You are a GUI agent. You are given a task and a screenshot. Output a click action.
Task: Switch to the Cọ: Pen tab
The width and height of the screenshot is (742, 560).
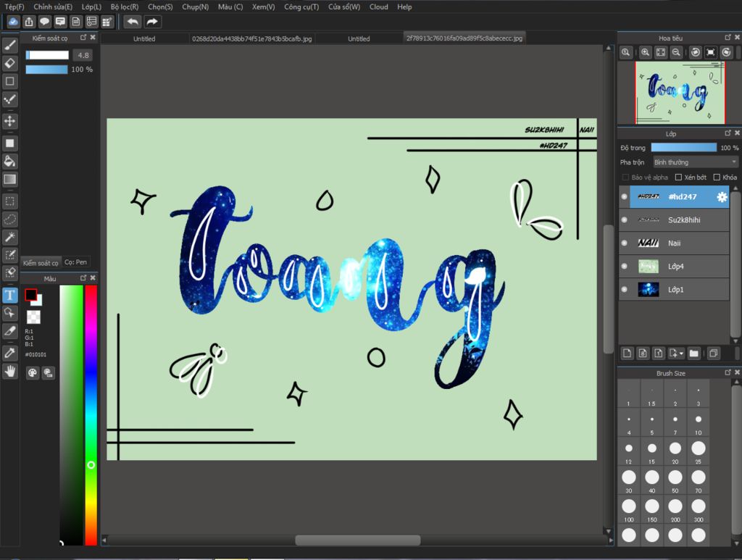(x=75, y=262)
